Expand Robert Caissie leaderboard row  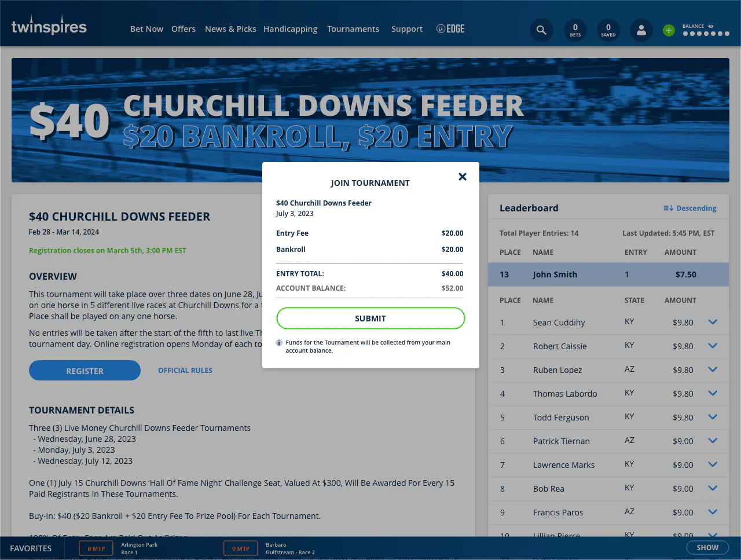click(x=713, y=346)
